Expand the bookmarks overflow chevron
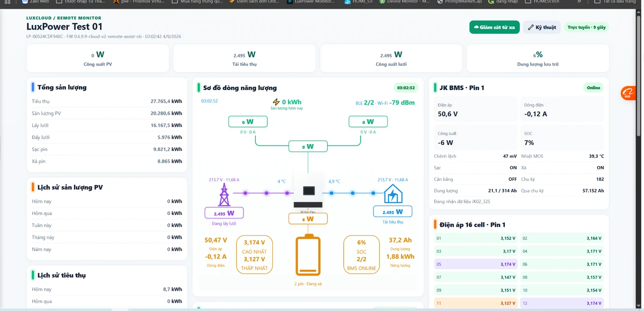 click(x=580, y=2)
